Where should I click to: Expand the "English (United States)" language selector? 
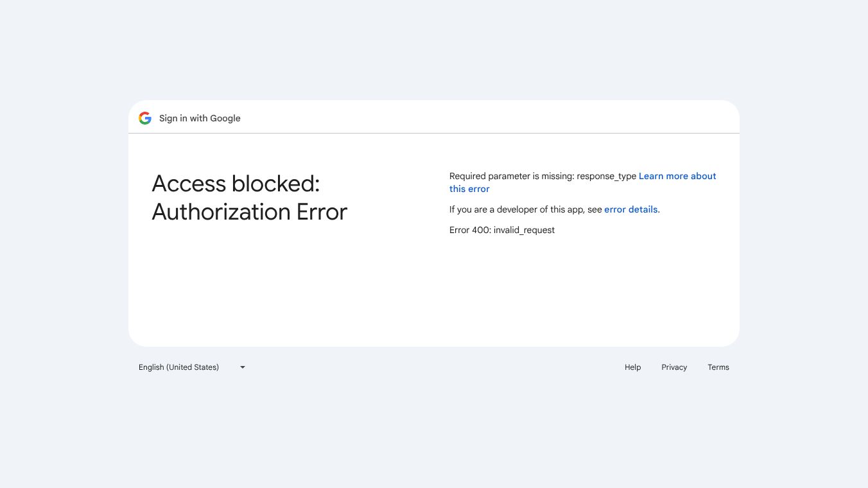(x=179, y=367)
